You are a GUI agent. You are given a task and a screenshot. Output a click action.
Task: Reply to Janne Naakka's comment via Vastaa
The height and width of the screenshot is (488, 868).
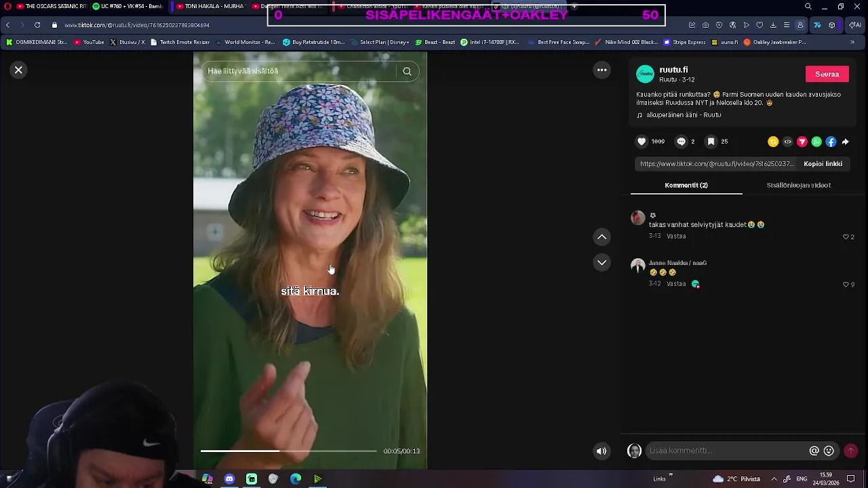click(x=676, y=284)
